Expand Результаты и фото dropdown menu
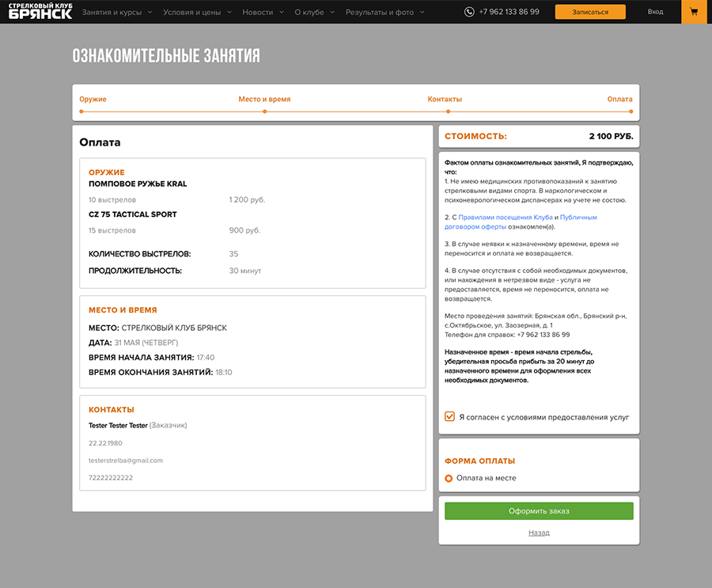 [384, 13]
